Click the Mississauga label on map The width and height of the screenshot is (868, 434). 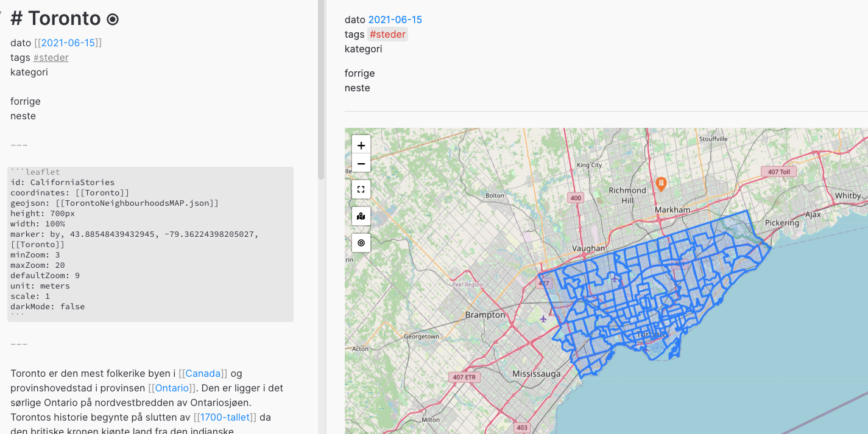[536, 374]
